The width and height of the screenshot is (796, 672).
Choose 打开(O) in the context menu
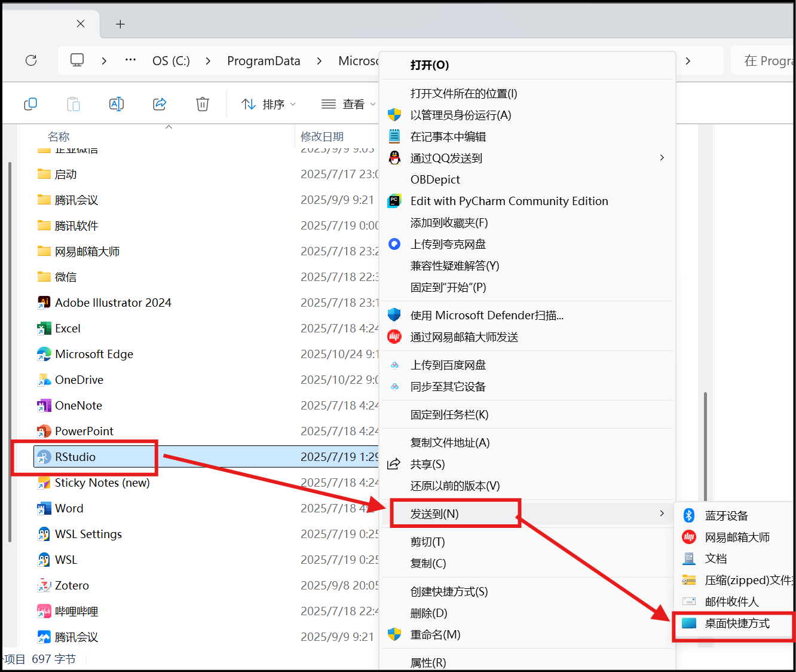point(528,65)
